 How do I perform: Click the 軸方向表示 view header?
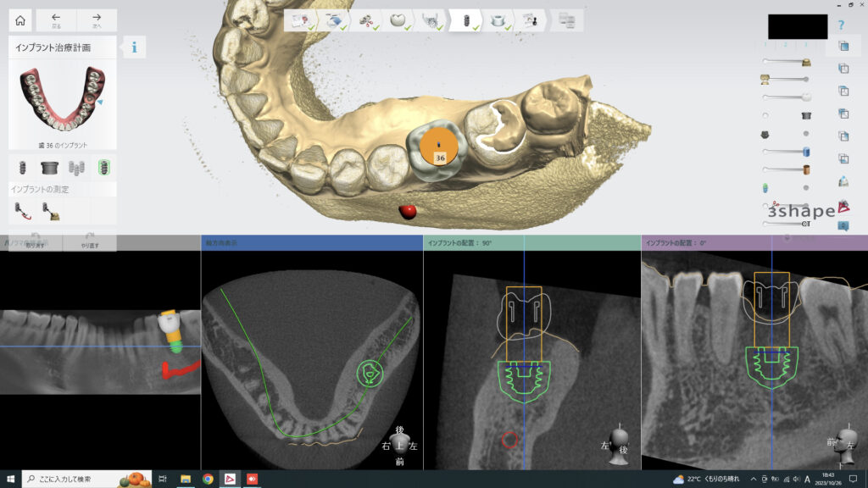point(312,243)
